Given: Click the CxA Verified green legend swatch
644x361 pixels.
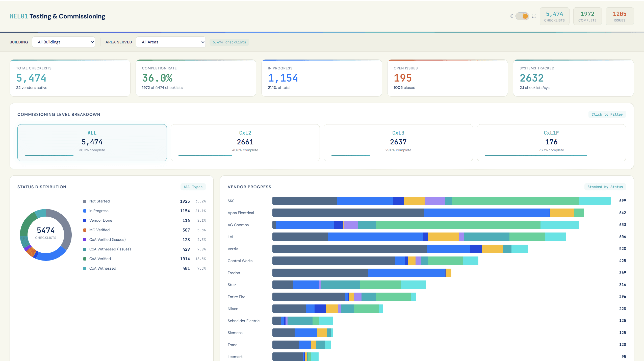Looking at the screenshot, I should [x=85, y=259].
